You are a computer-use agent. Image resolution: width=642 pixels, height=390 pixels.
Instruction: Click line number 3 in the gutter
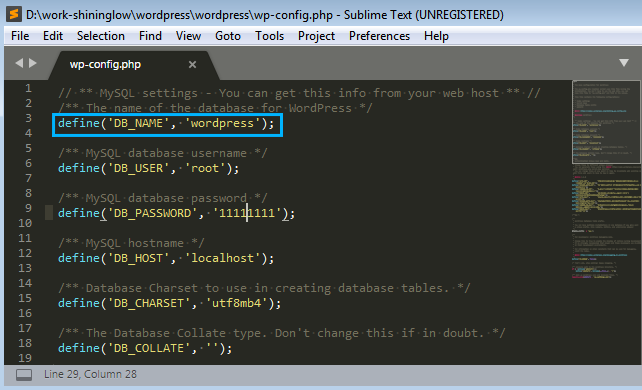click(28, 118)
